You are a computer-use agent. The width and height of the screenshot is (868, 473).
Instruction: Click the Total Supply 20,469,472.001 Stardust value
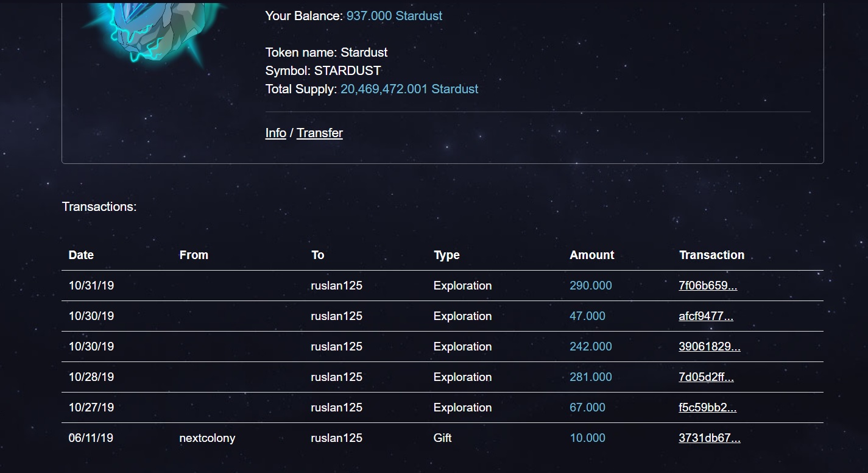pos(409,89)
